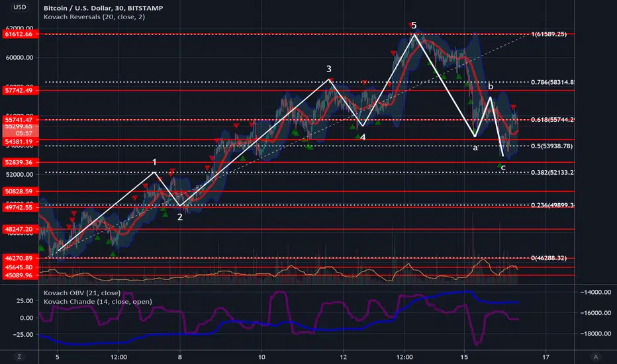The width and height of the screenshot is (617, 364).
Task: Click corrective wave label c
Action: coord(503,168)
